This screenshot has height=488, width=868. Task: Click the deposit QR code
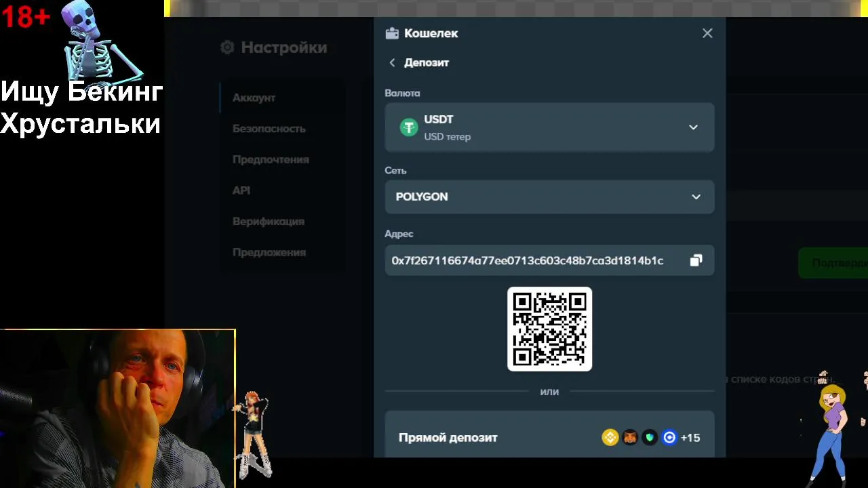(x=549, y=329)
